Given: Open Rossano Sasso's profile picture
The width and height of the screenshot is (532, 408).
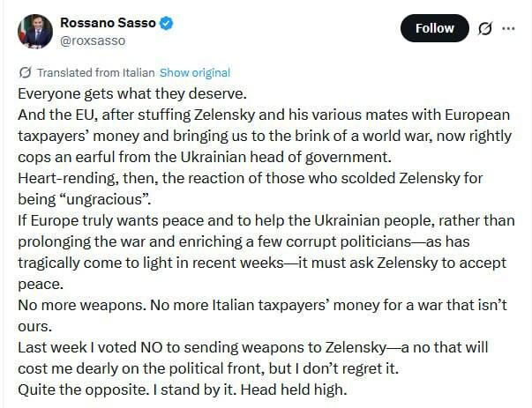Looking at the screenshot, I should (35, 31).
